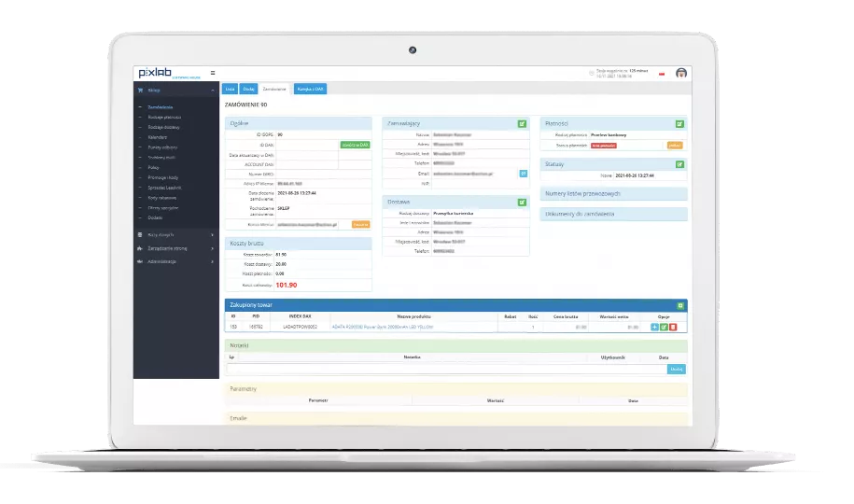This screenshot has height=504, width=854.
Task: Click the Polish flag language icon
Action: (662, 74)
